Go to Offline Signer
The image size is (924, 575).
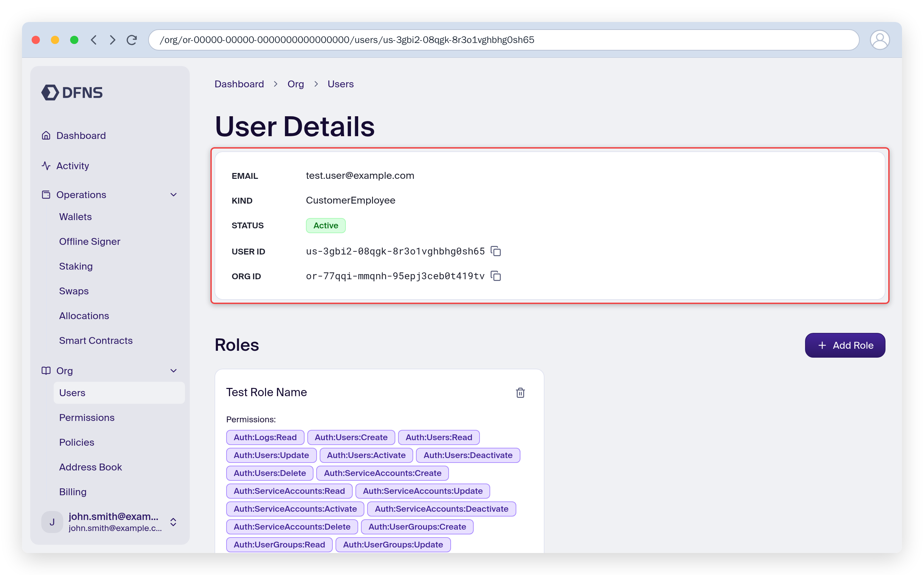click(89, 241)
